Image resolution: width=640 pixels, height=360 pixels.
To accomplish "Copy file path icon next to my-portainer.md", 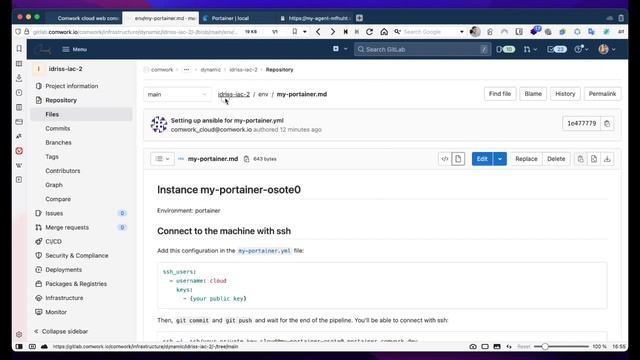I will 246,159.
